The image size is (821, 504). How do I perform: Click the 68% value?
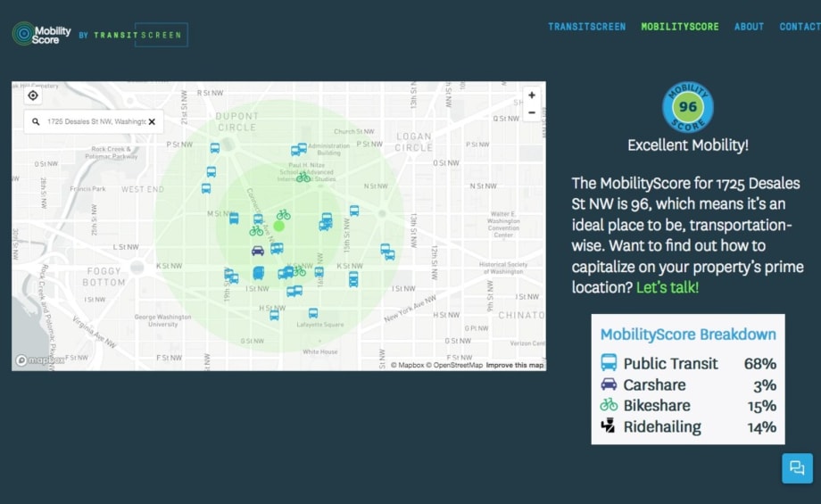759,363
